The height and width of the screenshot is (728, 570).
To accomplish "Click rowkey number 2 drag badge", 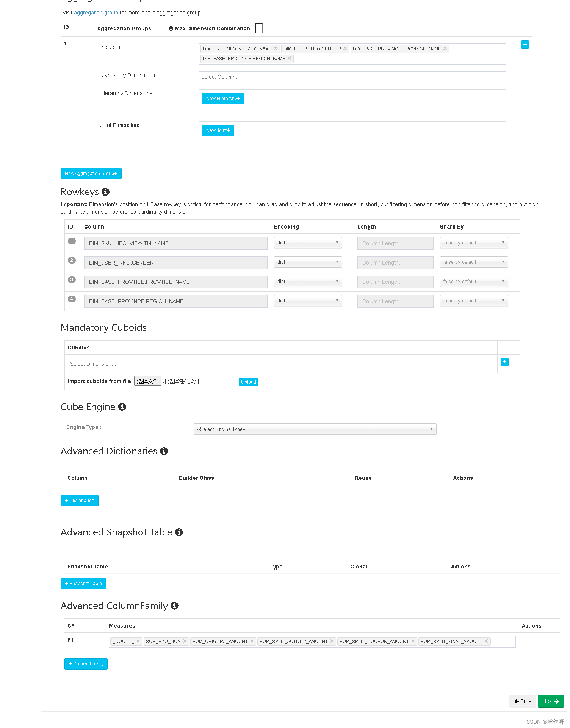I will coord(72,260).
